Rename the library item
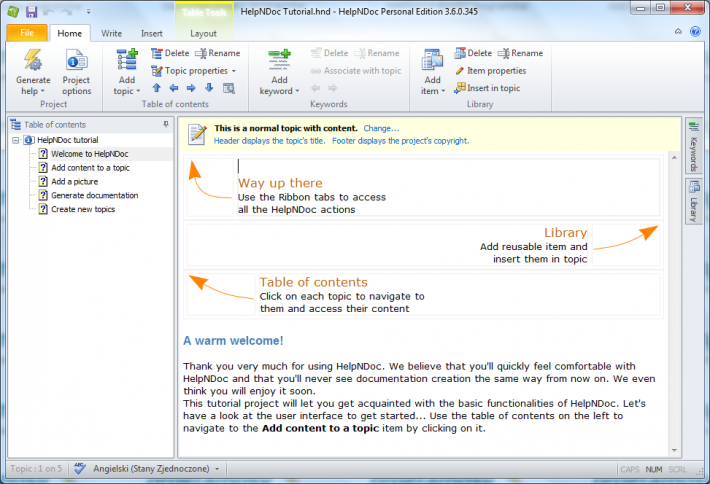 pos(520,53)
